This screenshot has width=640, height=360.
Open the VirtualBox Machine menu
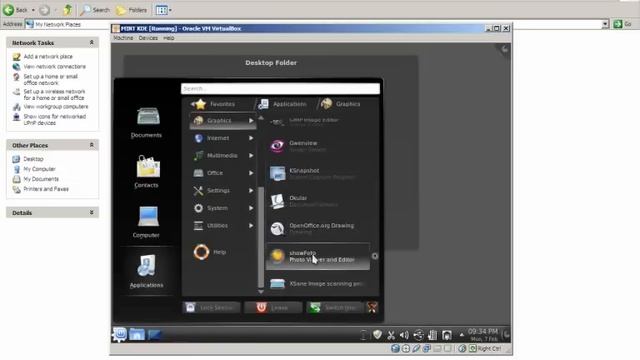[x=123, y=38]
